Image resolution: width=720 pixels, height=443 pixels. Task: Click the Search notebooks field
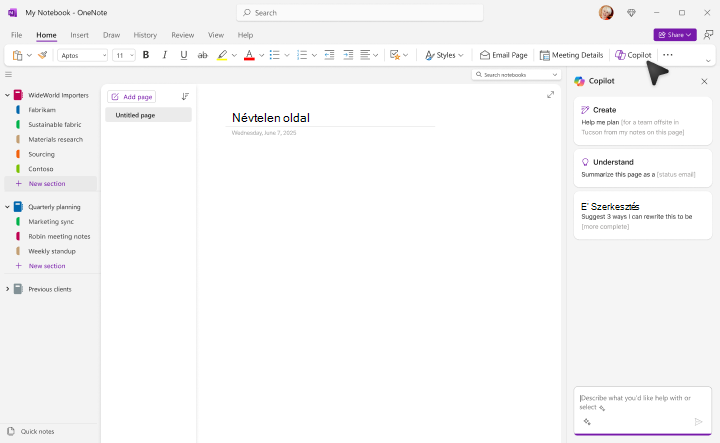tap(516, 74)
